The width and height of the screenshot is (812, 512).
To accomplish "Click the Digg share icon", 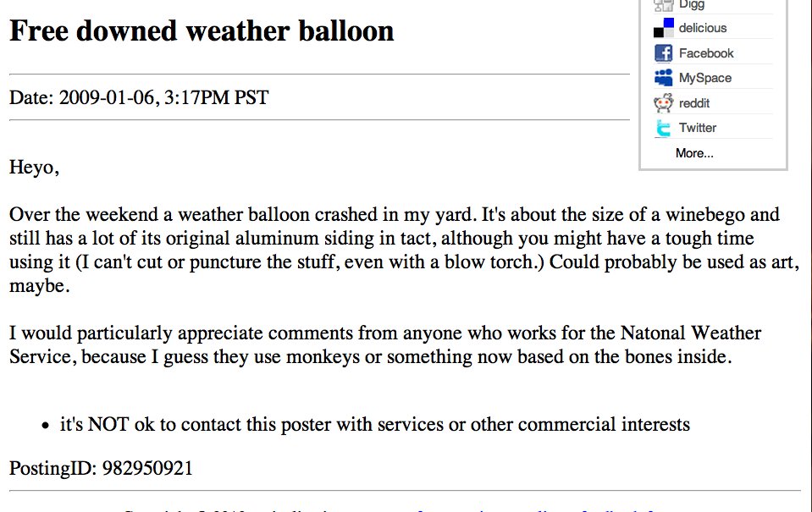I will click(x=663, y=5).
